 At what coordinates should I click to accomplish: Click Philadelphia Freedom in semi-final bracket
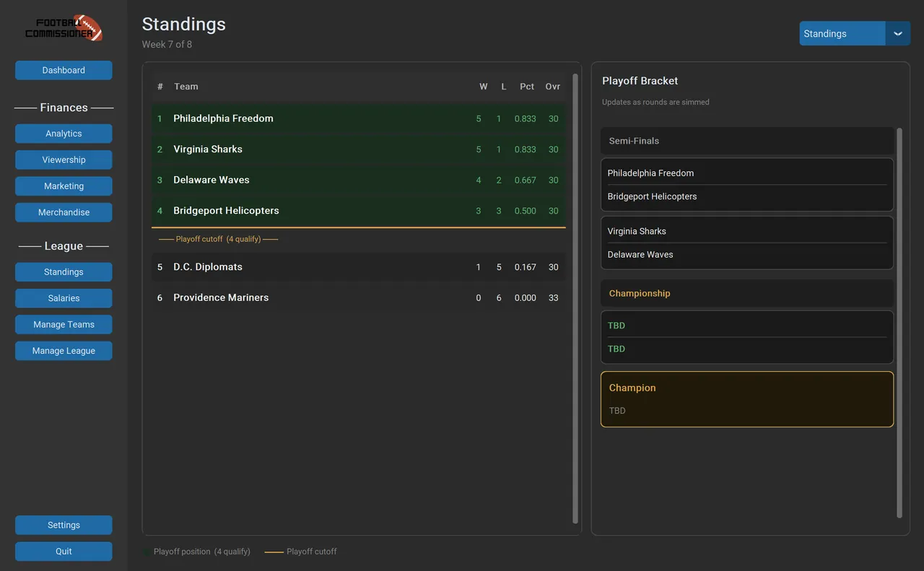650,173
